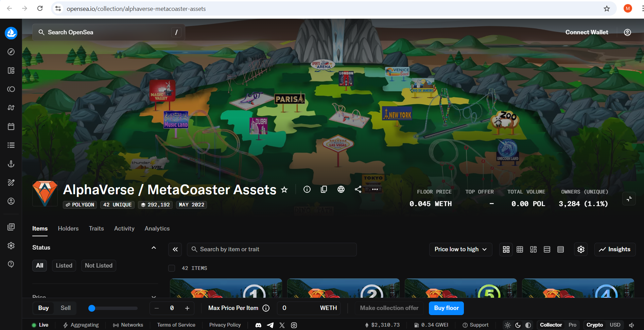Open the Resources news icon in sidebar
644x330 pixels.
11,227
